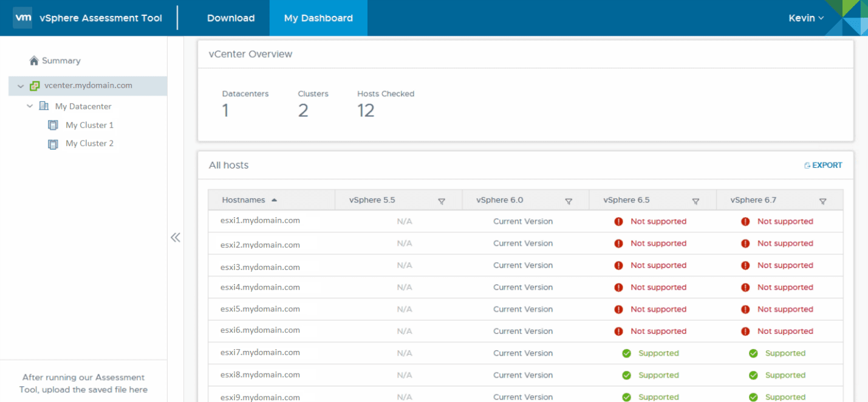Open the Kevin user dropdown menu

click(x=806, y=18)
